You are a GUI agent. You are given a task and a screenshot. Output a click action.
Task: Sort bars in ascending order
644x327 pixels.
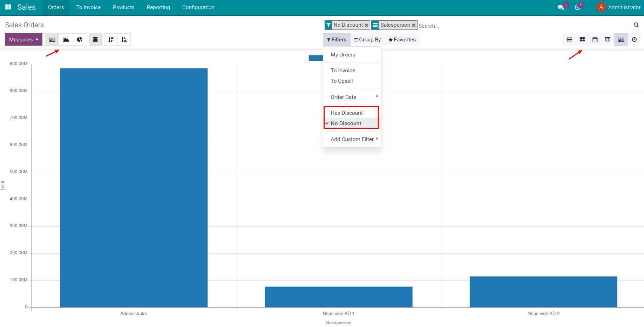tap(124, 40)
